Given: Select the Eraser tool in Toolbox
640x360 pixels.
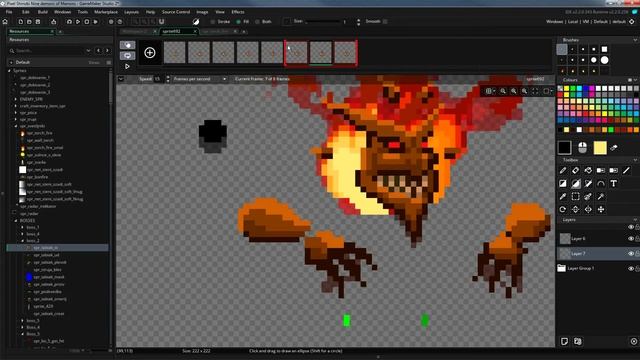Looking at the screenshot, I should pyautogui.click(x=576, y=170).
